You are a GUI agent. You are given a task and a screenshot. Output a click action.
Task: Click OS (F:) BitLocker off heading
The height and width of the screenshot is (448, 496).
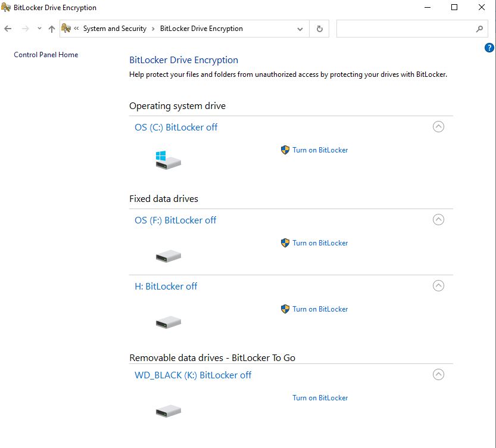point(175,220)
